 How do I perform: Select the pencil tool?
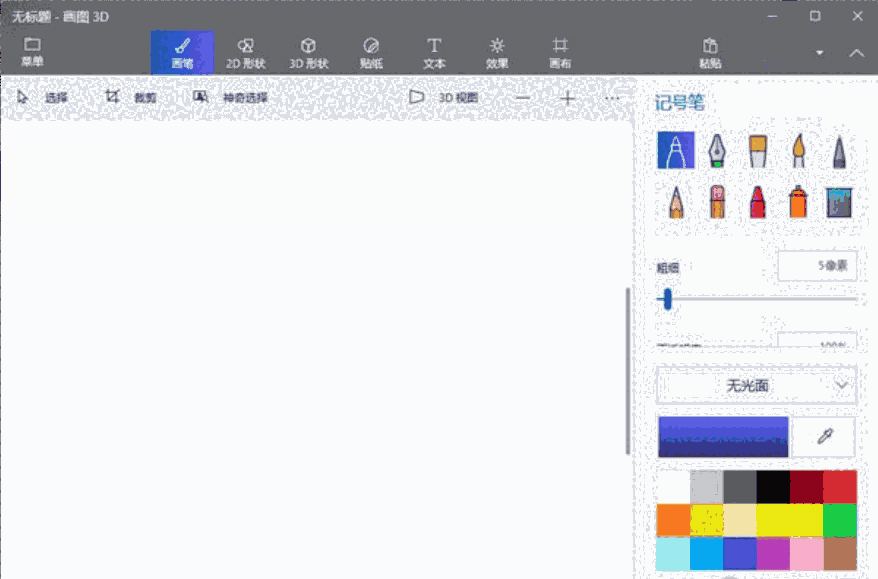click(x=675, y=201)
